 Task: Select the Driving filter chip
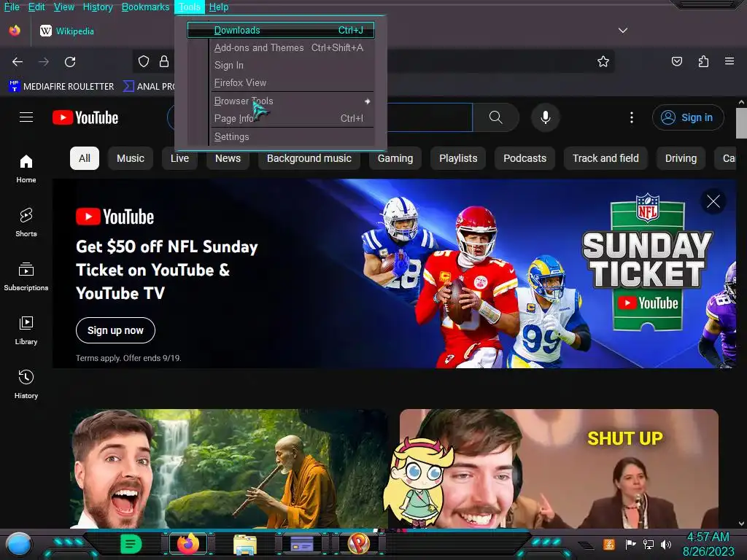tap(681, 158)
